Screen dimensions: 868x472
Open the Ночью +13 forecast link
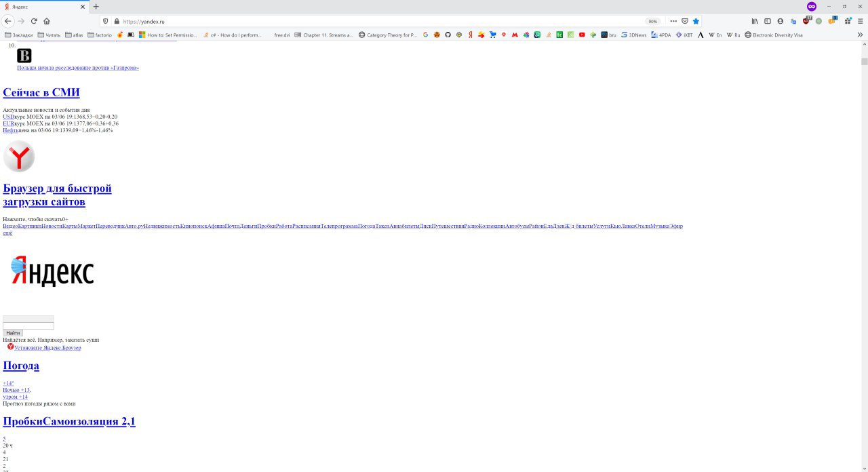pos(16,390)
